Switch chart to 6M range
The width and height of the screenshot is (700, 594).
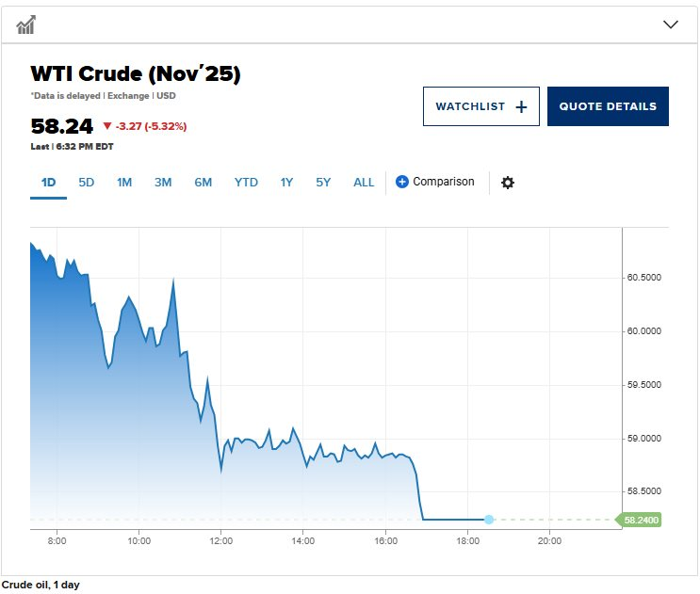[203, 183]
